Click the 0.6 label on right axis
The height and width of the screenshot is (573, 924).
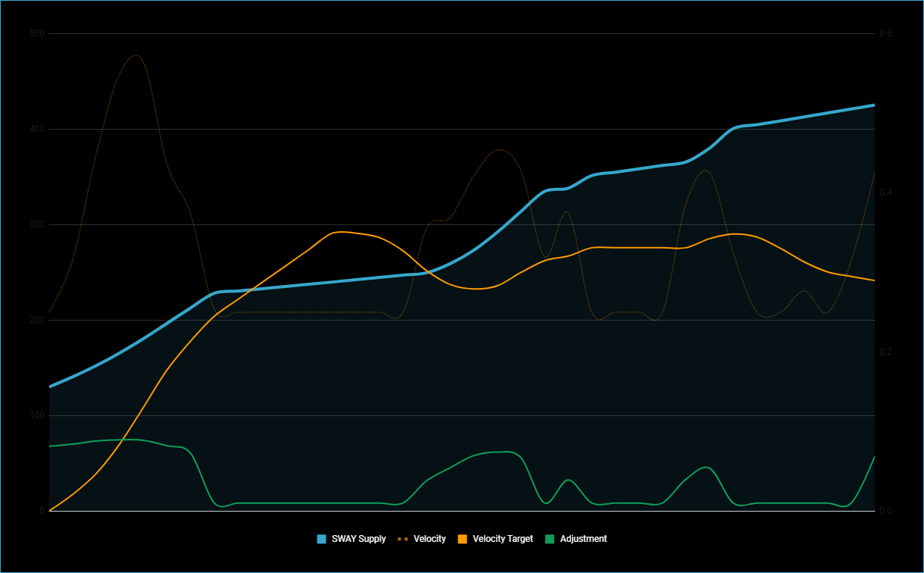point(885,33)
